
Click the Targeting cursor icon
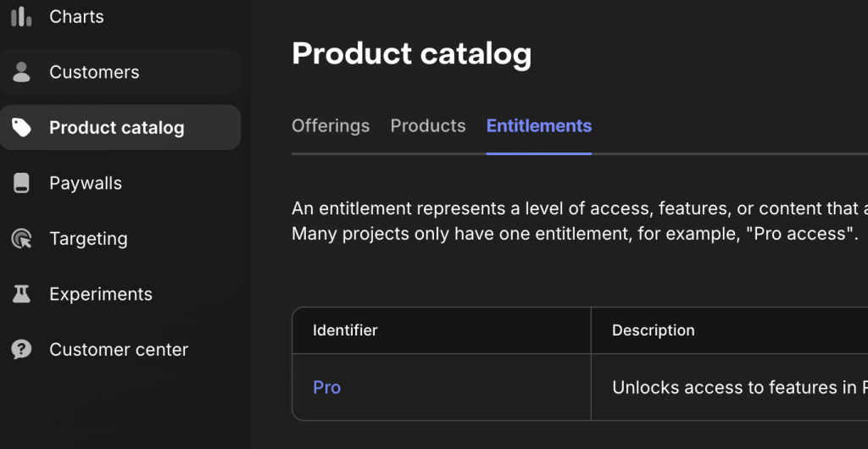tap(21, 239)
